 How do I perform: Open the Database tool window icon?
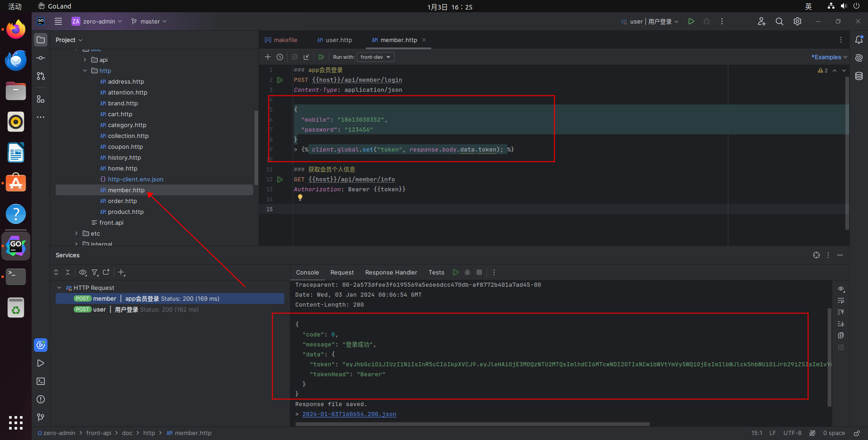[859, 76]
